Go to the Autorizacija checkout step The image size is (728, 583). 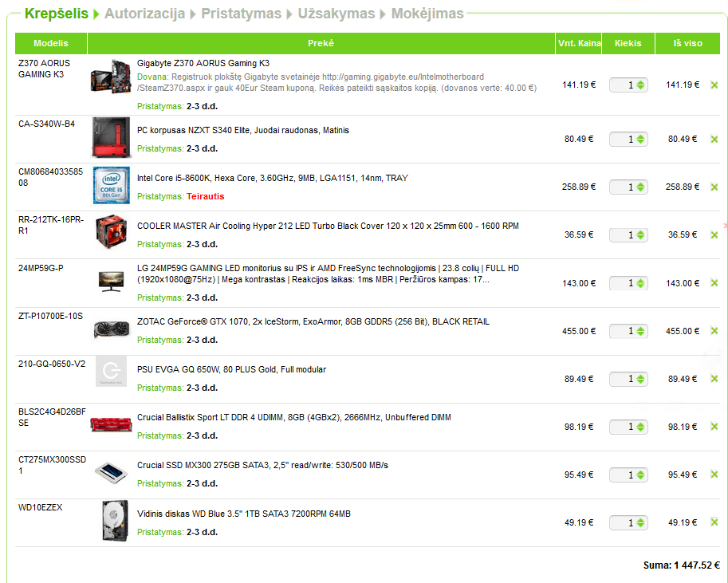[x=145, y=14]
